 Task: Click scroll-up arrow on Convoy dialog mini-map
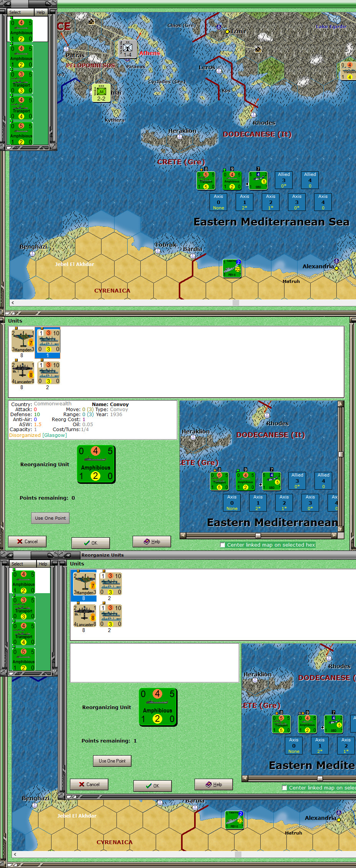point(341,404)
